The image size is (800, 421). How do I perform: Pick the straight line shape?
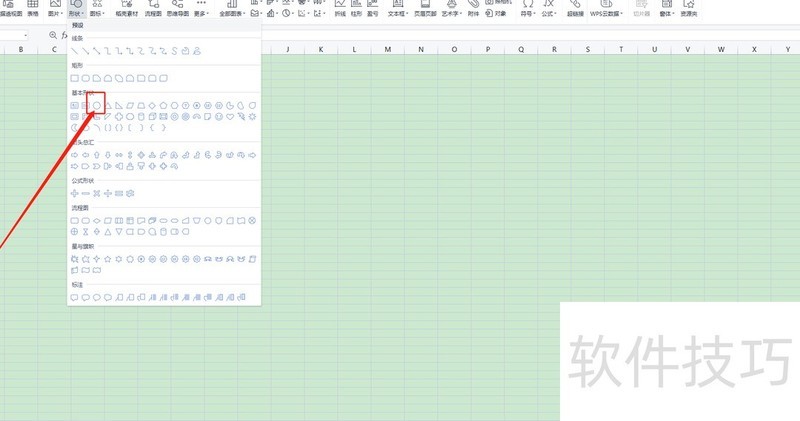(x=74, y=51)
